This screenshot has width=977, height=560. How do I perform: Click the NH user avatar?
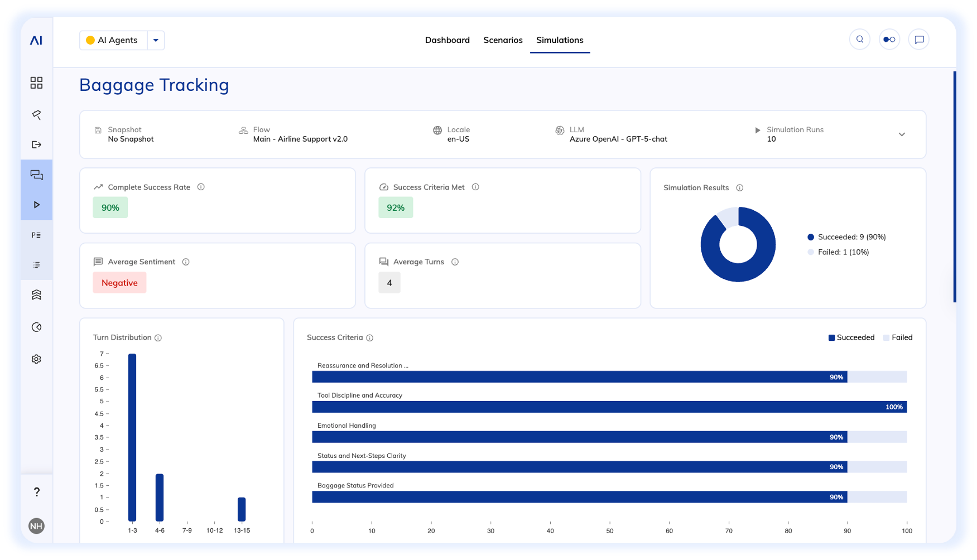pos(36,526)
